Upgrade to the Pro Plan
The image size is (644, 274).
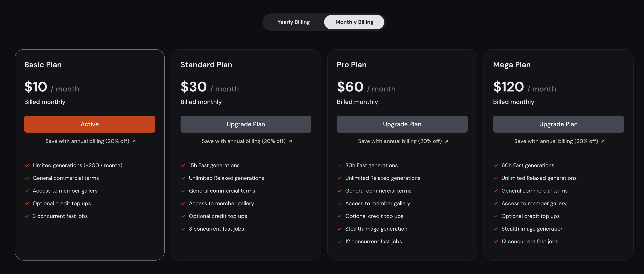(x=402, y=124)
